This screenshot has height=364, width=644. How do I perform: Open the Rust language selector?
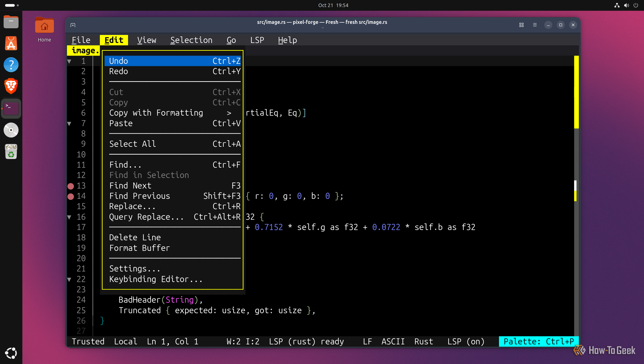(424, 341)
